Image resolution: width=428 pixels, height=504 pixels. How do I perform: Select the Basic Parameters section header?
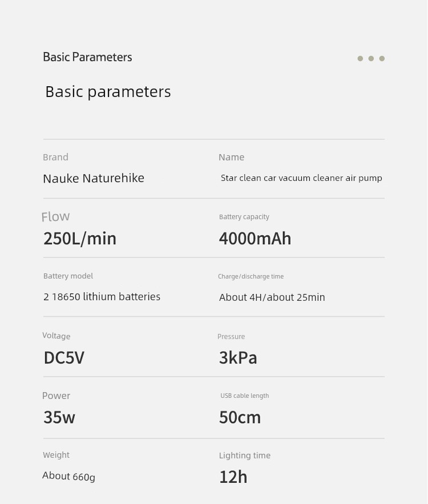(x=87, y=57)
